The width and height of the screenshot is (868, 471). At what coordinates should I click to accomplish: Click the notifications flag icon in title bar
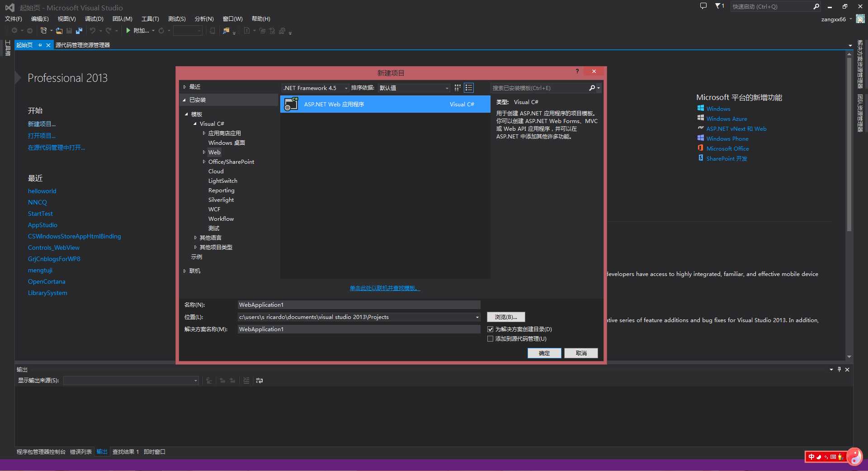(x=718, y=6)
